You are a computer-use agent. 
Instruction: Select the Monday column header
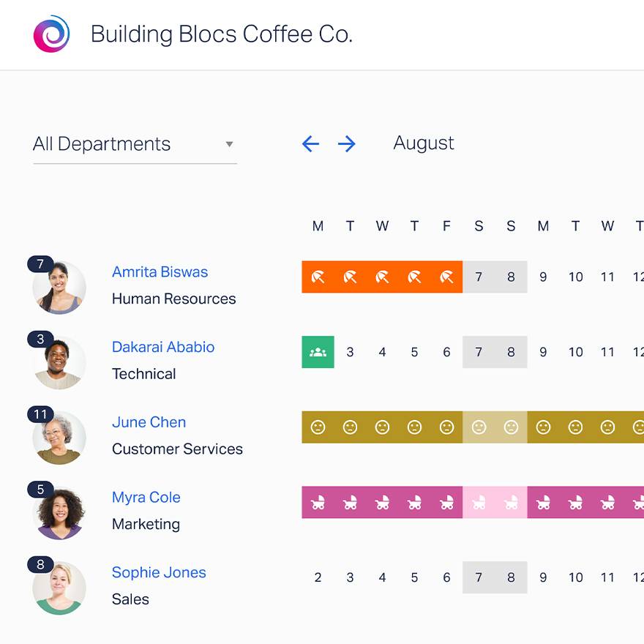pyautogui.click(x=318, y=226)
